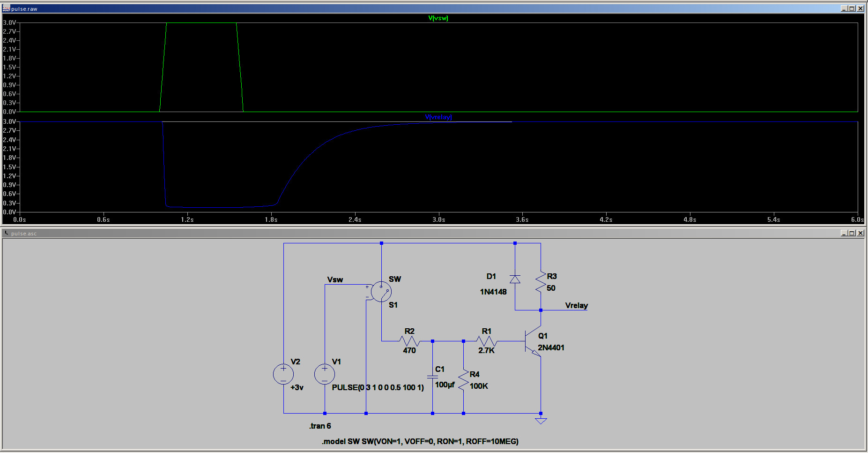The height and width of the screenshot is (453, 868).
Task: Click the R3 resistor symbol
Action: 541,281
